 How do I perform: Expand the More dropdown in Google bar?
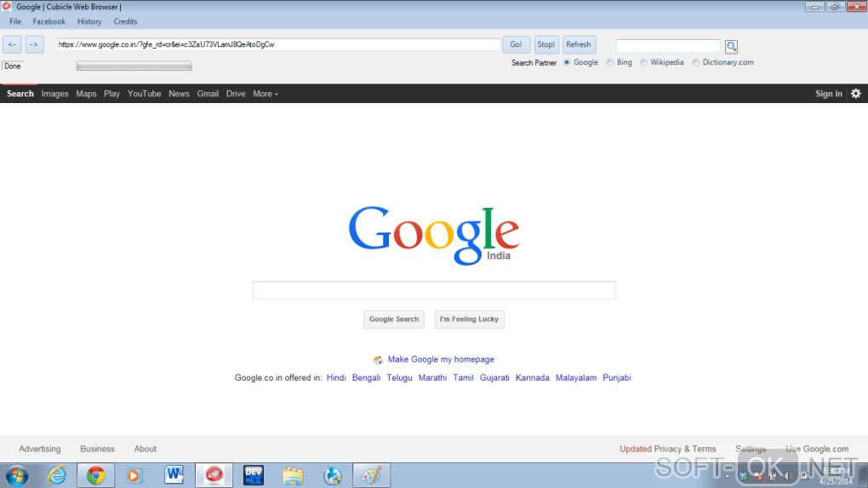pyautogui.click(x=266, y=94)
